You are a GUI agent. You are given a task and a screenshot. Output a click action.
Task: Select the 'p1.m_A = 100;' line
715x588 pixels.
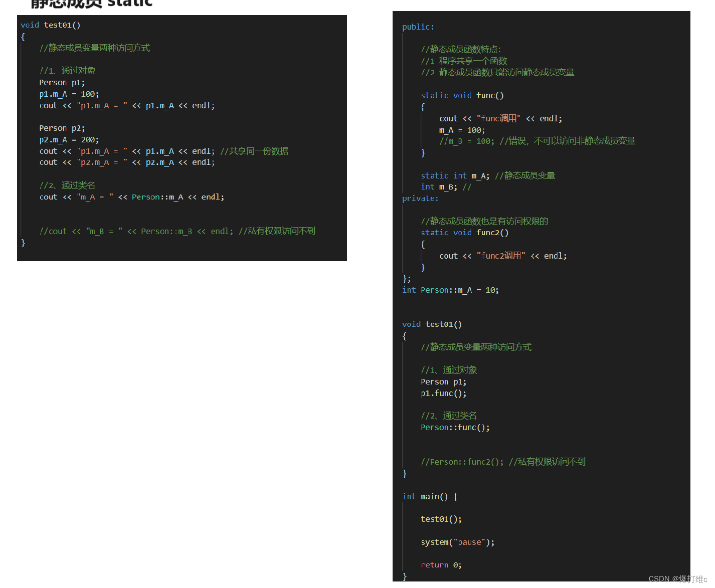[69, 94]
